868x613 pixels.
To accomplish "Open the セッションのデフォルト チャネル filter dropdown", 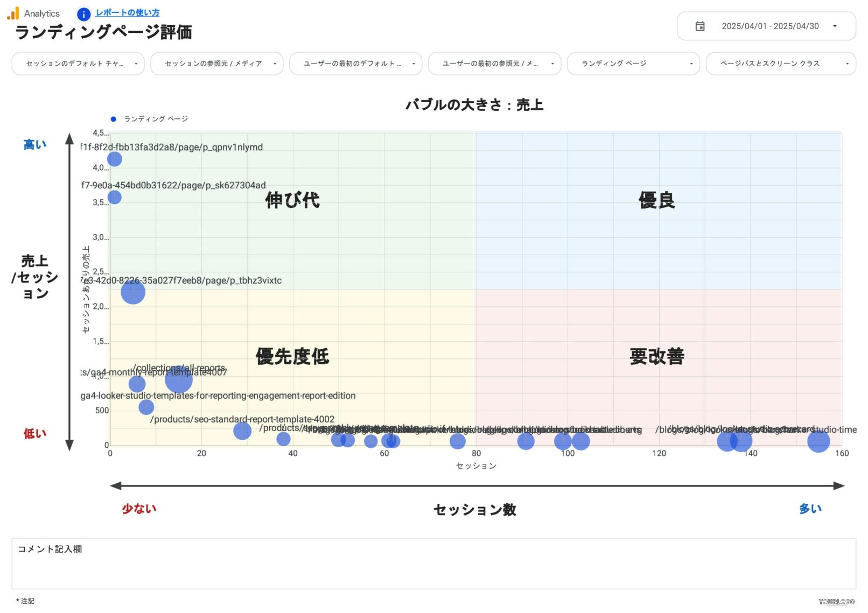I will click(78, 64).
